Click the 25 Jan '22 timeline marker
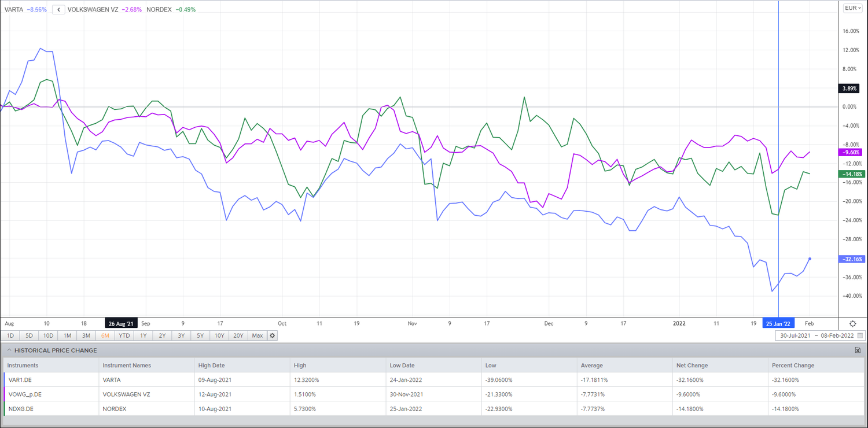The image size is (868, 428). click(779, 323)
